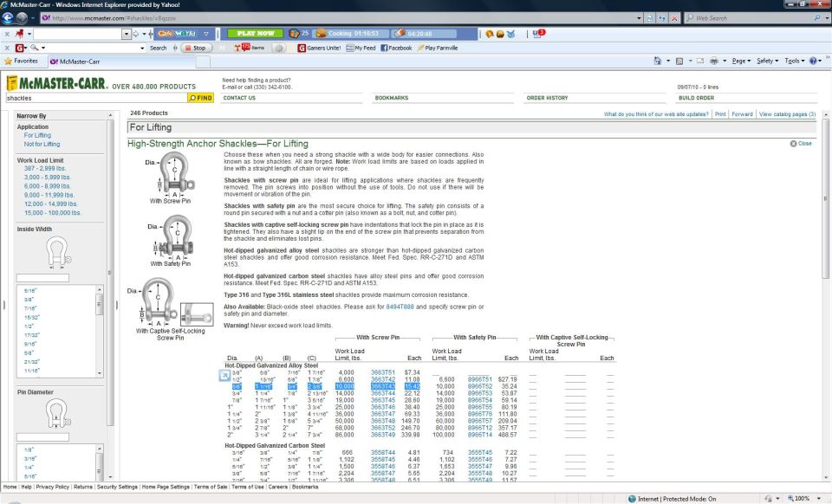Select the McMaster-Carr browser tab

pyautogui.click(x=121, y=61)
